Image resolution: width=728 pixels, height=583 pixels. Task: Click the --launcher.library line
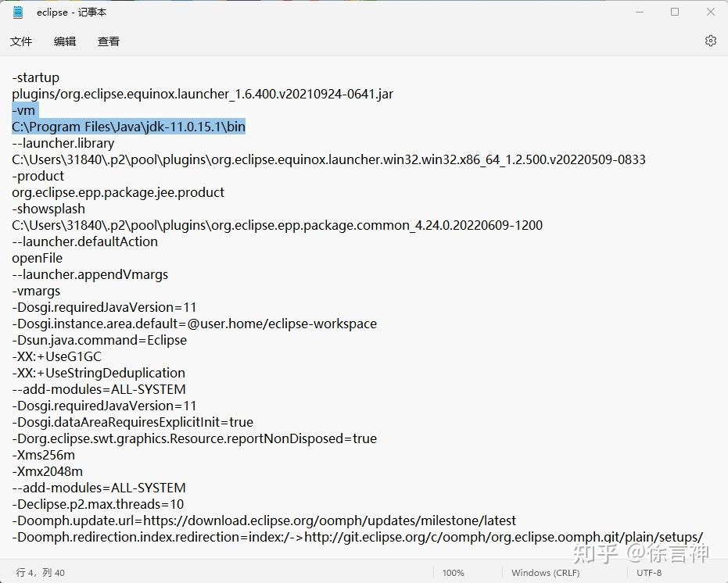pyautogui.click(x=63, y=143)
